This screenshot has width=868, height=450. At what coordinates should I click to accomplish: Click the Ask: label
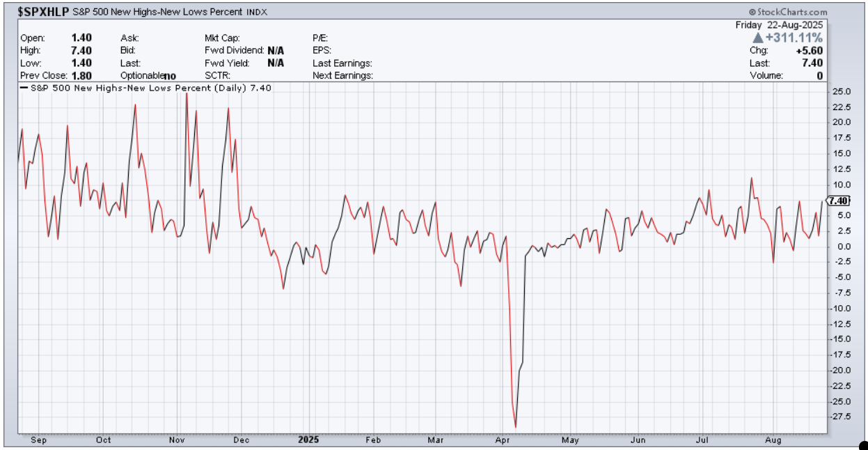pos(129,38)
